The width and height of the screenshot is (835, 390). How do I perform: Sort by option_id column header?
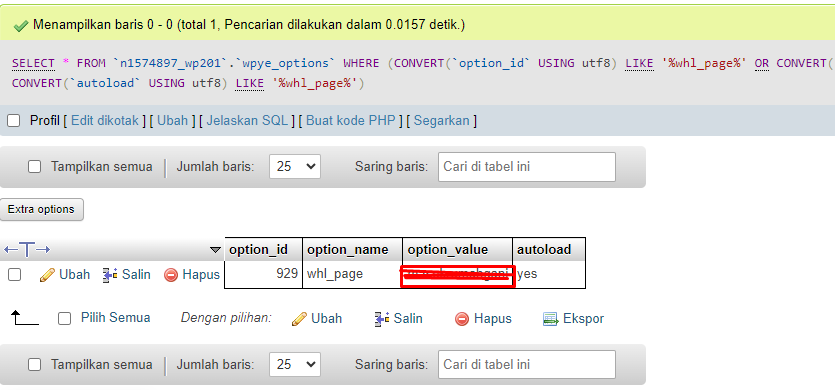(x=258, y=249)
